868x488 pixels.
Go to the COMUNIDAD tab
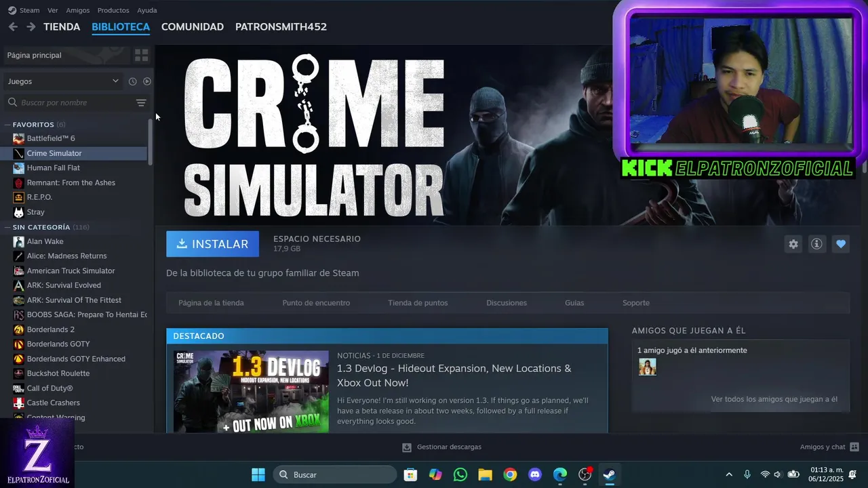coord(193,26)
